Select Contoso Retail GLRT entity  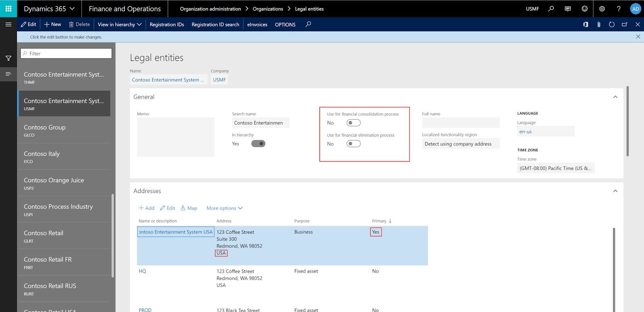pos(64,236)
